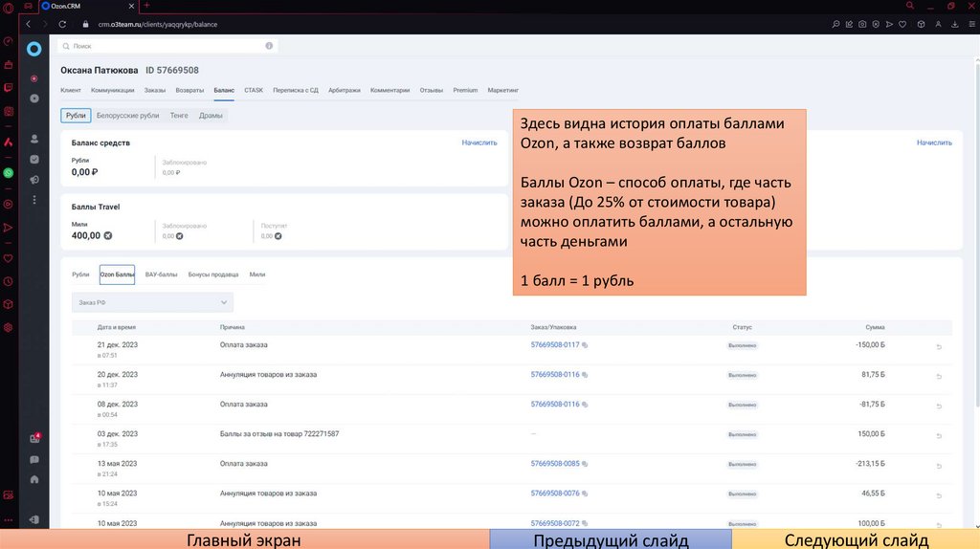Image resolution: width=980 pixels, height=549 pixels.
Task: Click the zoom-out magnifier in address bar
Action: 835,24
